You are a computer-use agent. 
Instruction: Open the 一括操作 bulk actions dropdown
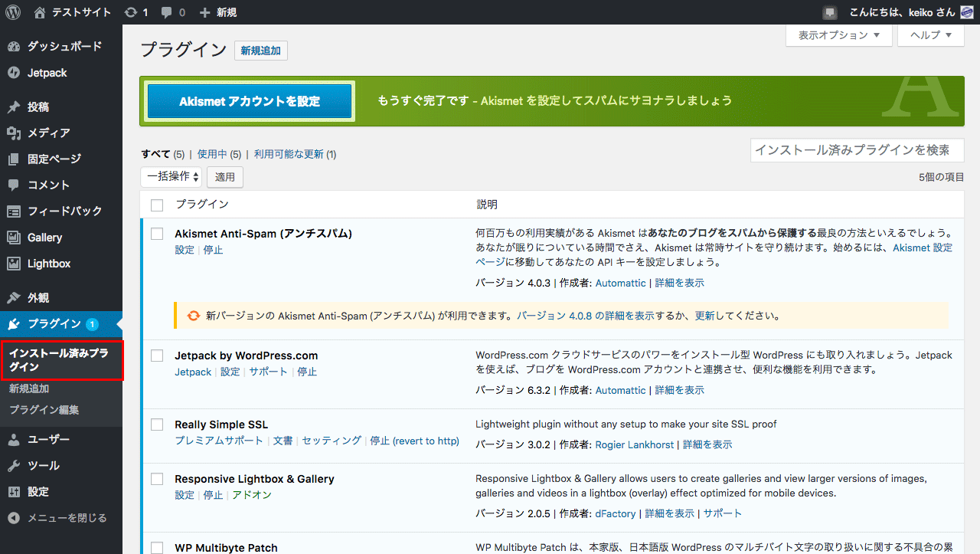click(x=171, y=177)
